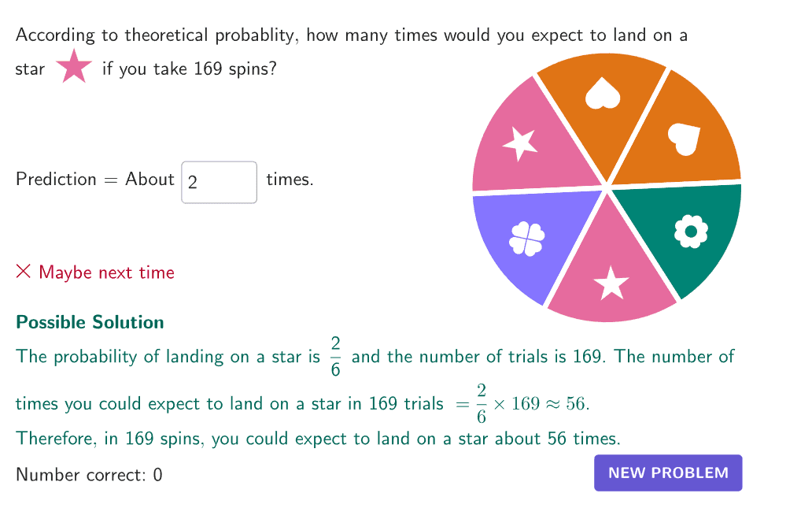The image size is (812, 508).
Task: Click the white star in the upper-left pink segment
Action: [x=520, y=143]
